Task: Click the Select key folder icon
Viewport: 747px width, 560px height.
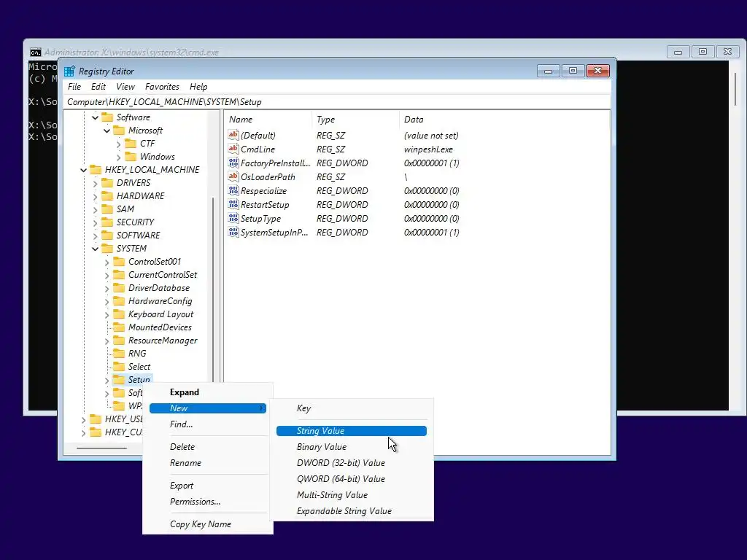Action: [x=119, y=367]
